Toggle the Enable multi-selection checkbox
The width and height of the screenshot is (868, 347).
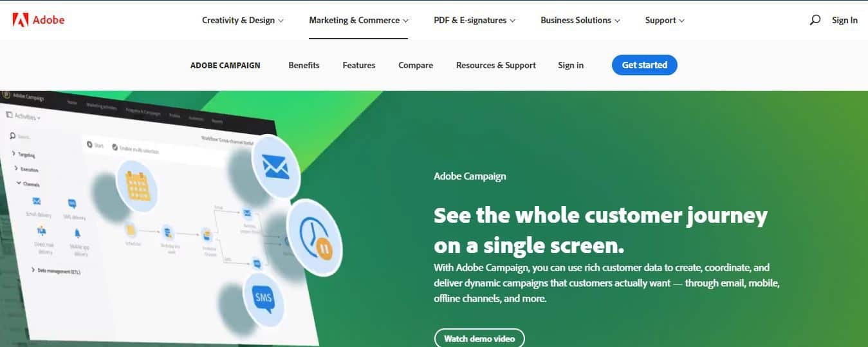[115, 147]
